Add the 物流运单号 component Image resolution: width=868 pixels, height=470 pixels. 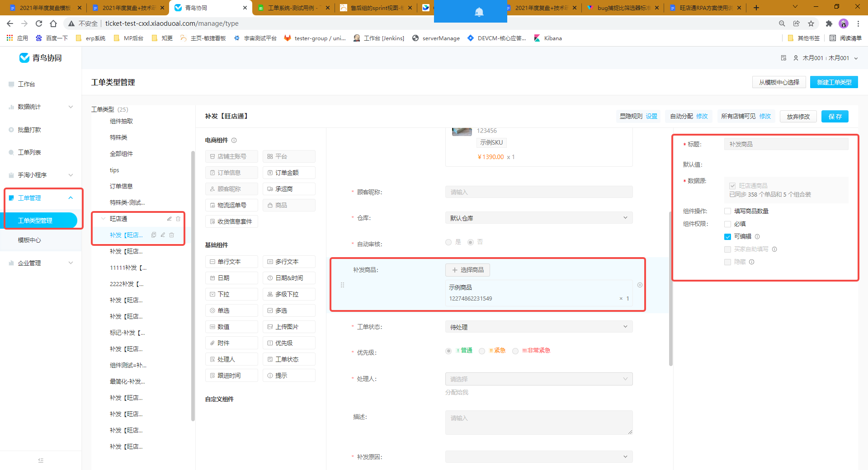[x=231, y=205]
